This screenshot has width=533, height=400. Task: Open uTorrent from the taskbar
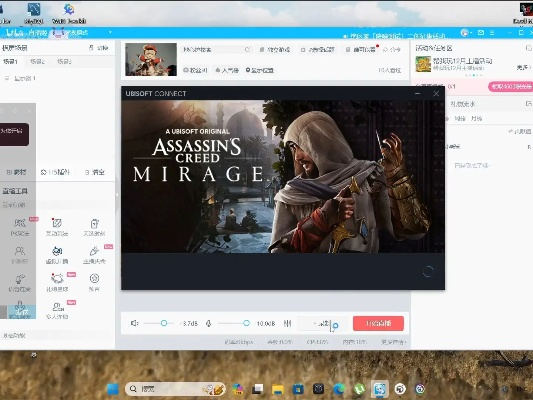coord(359,389)
